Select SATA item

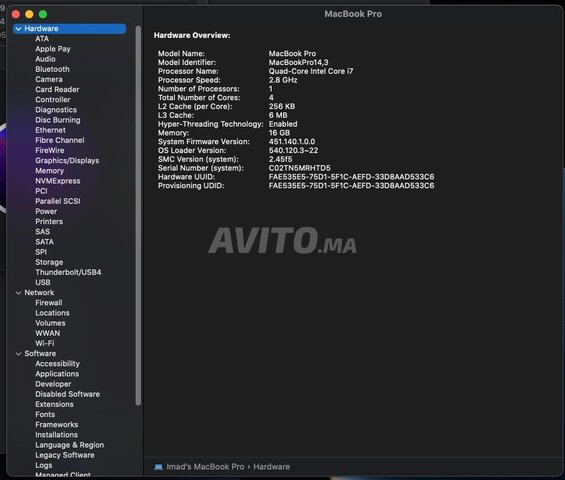[x=44, y=241]
